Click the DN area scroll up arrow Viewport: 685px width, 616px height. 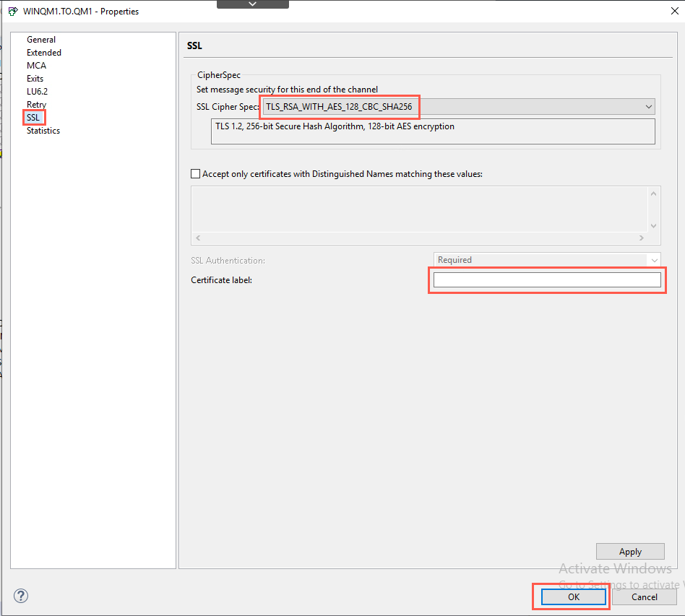[653, 194]
